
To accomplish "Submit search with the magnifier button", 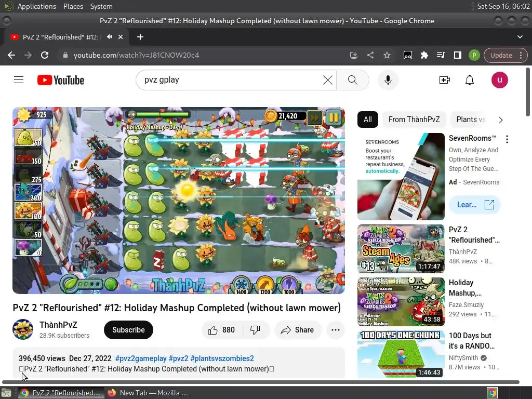I will (x=353, y=80).
